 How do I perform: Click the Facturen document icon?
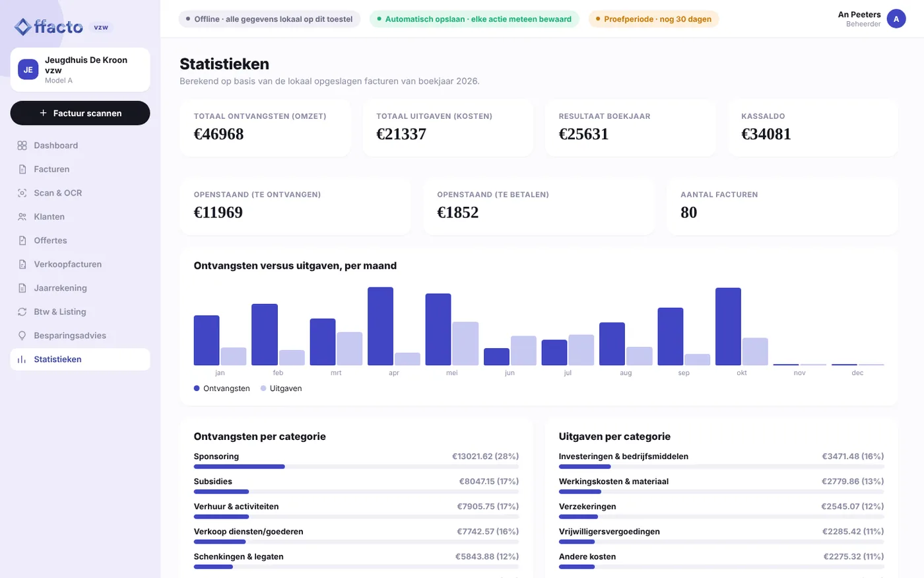pos(22,169)
